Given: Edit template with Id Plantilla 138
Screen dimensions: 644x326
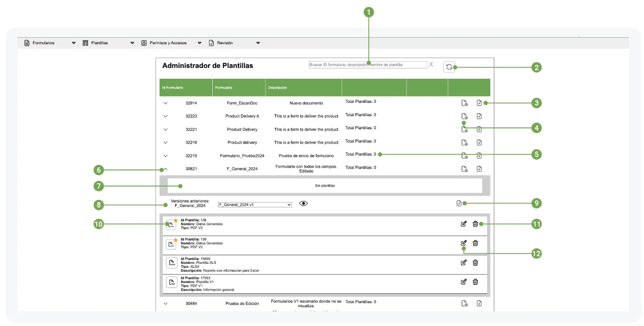Looking at the screenshot, I should point(464,243).
